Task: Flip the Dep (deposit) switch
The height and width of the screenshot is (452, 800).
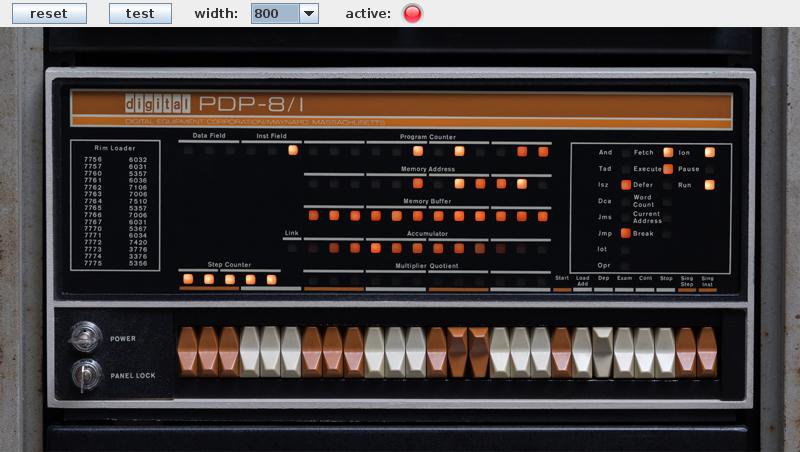Action: (603, 352)
